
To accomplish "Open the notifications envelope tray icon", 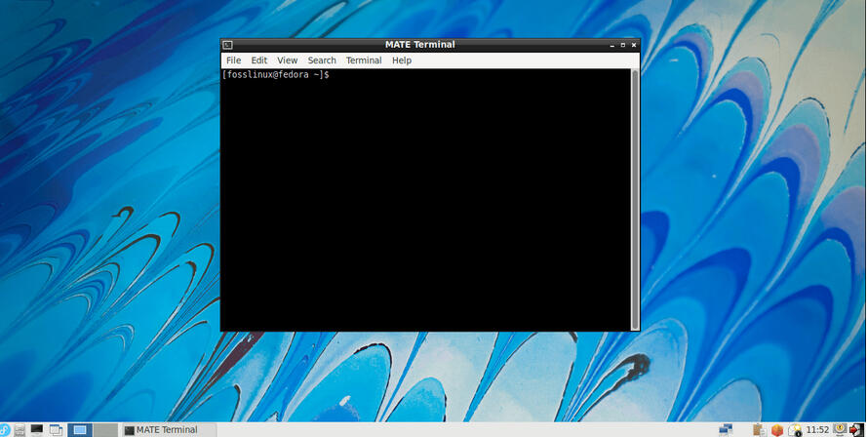I will [795, 429].
